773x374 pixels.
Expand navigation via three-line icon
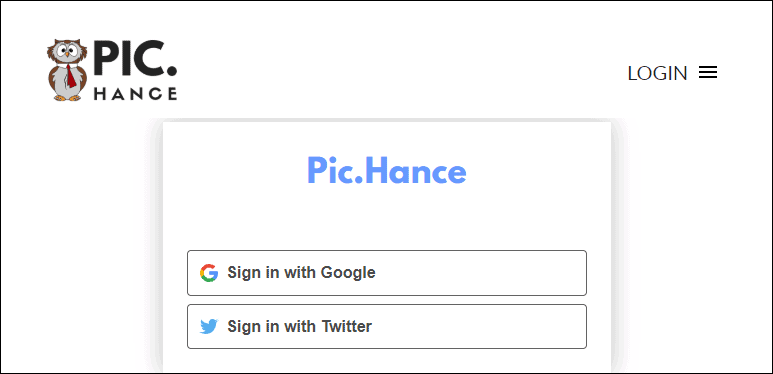(708, 73)
